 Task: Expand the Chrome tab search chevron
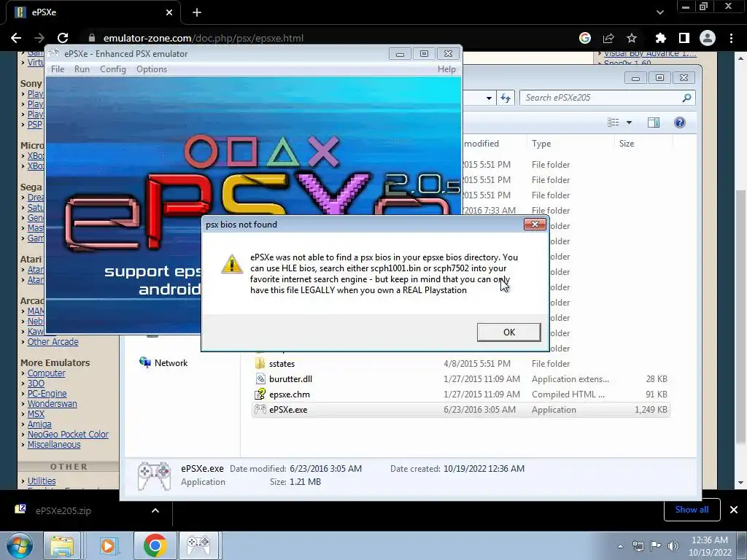[659, 12]
